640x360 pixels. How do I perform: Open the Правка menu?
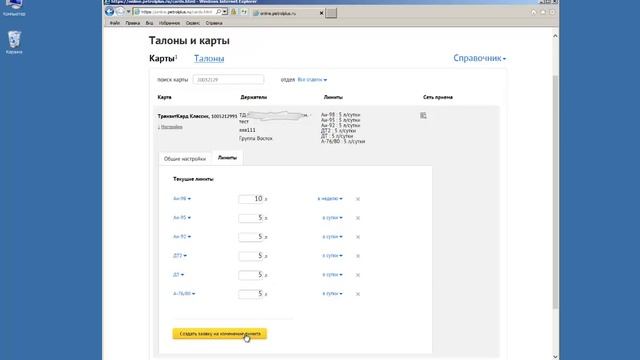[x=133, y=23]
